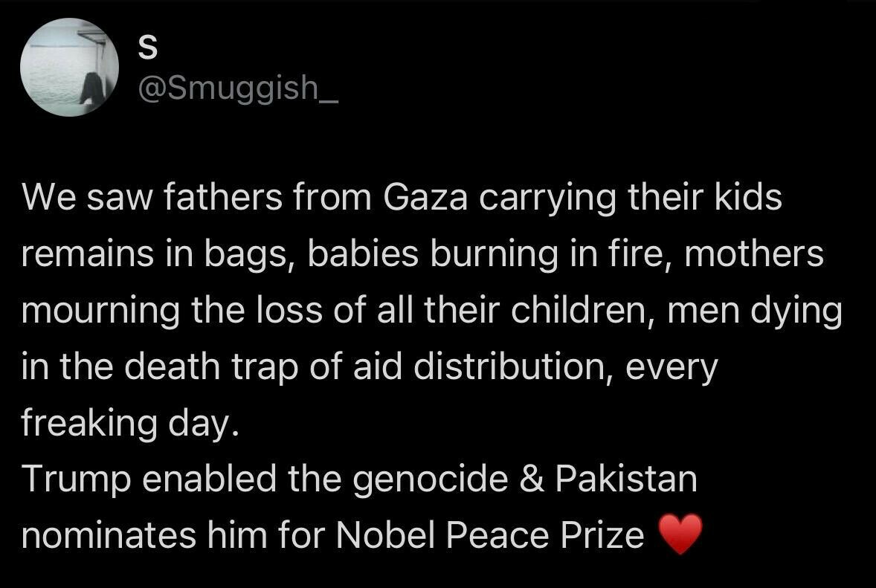Screen dimensions: 876x588
Task: Click the phrase "Nobel Peace Prize"
Action: pyautogui.click(x=490, y=535)
